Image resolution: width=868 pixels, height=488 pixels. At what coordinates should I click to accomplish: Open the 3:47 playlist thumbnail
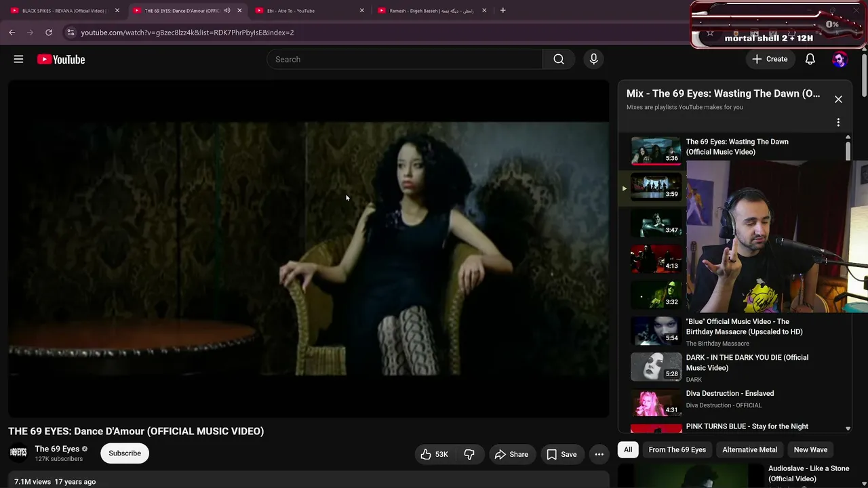[656, 223]
